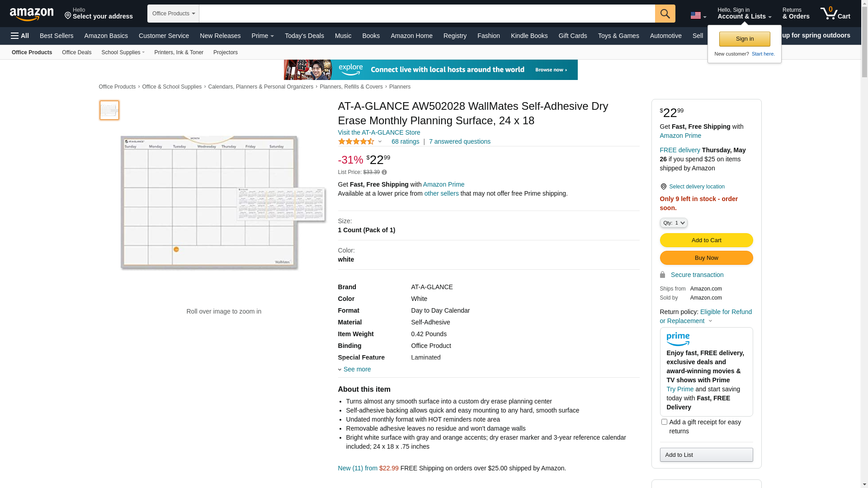Screen dimensions: 868x488
Task: Open the Gift Cards menu item
Action: click(572, 36)
